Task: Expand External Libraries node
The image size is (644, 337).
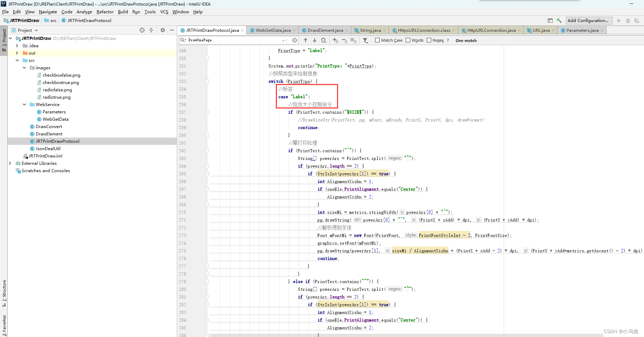Action: click(x=10, y=163)
